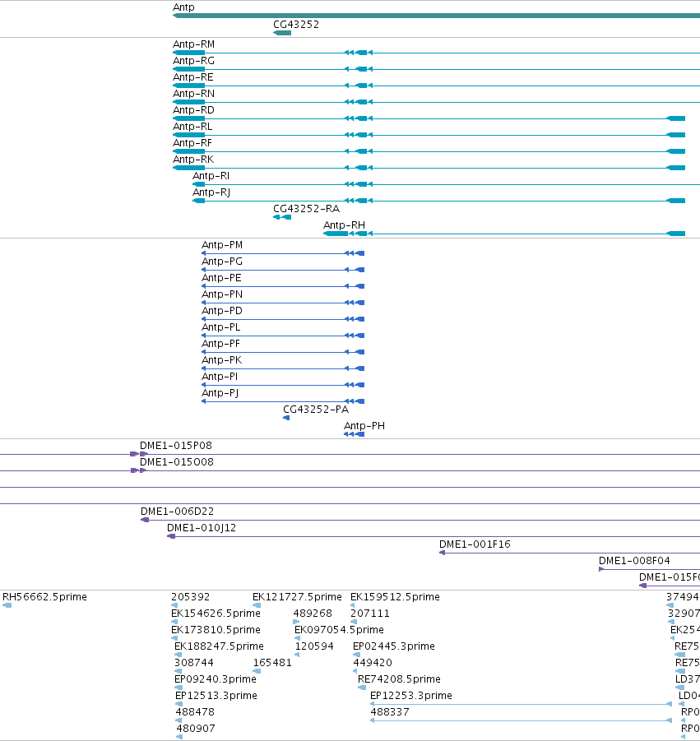
Task: Click the EP09240.3prime EST label
Action: pos(216,679)
